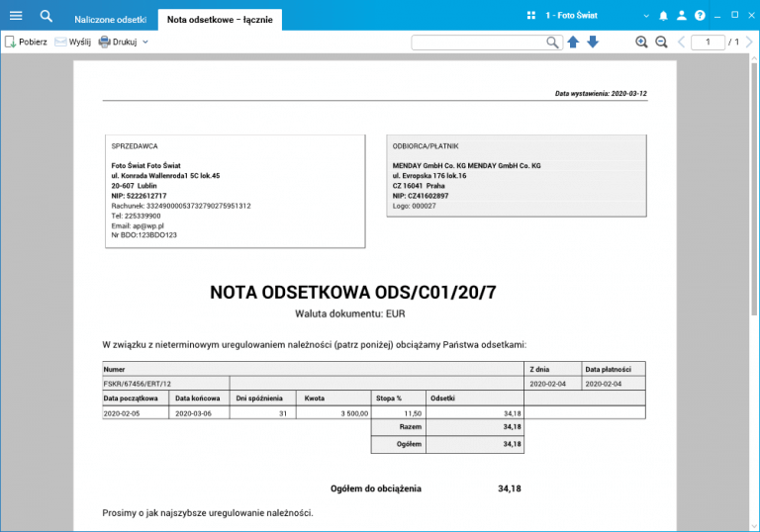Click the Razem row label
The height and width of the screenshot is (532, 760).
pos(410,427)
